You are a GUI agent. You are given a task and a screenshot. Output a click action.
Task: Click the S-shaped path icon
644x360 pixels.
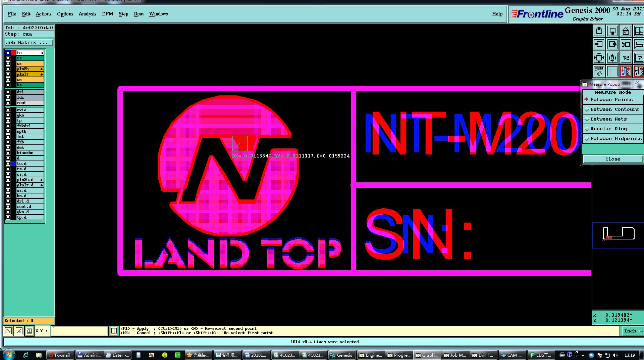tap(639, 44)
